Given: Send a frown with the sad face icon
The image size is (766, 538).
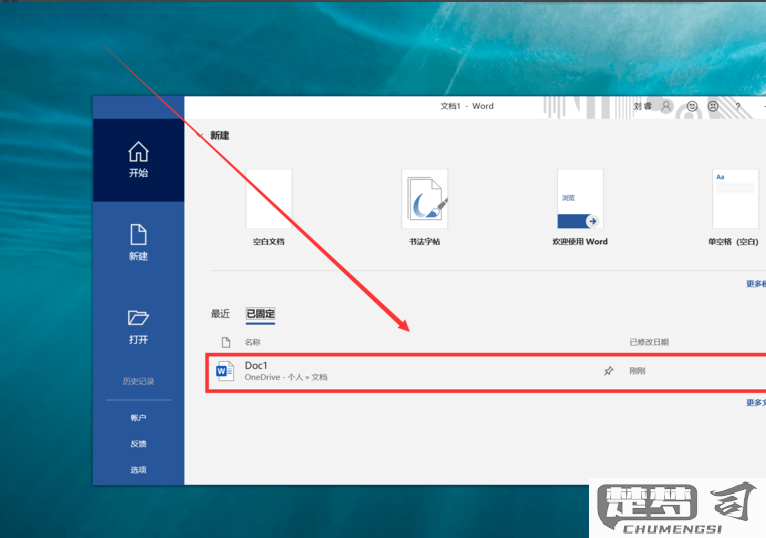Looking at the screenshot, I should click(x=713, y=106).
